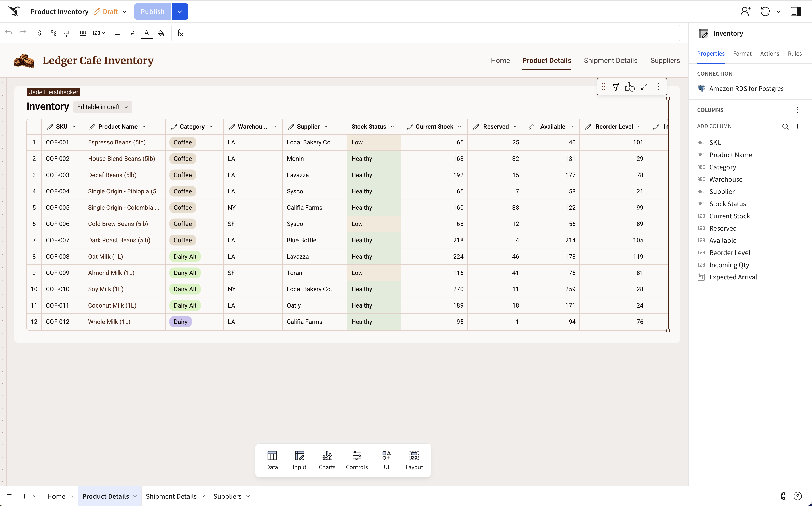Open the number format 123 dropdown
This screenshot has height=506, width=812.
click(x=99, y=33)
